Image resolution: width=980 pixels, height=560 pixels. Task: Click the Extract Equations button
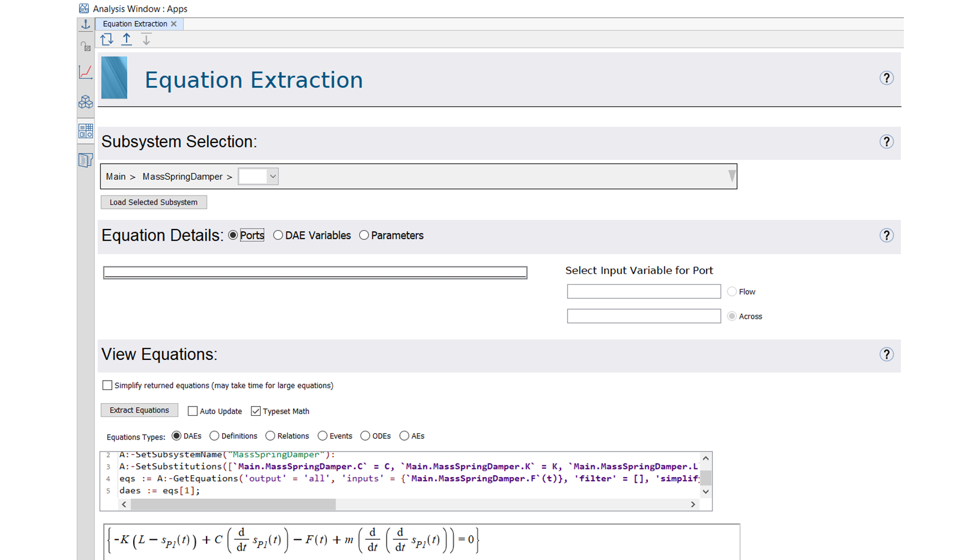tap(139, 410)
